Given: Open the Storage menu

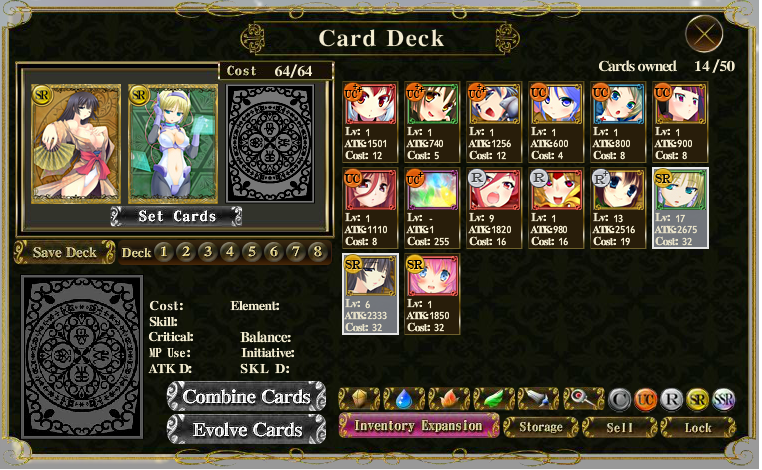Looking at the screenshot, I should [x=541, y=427].
